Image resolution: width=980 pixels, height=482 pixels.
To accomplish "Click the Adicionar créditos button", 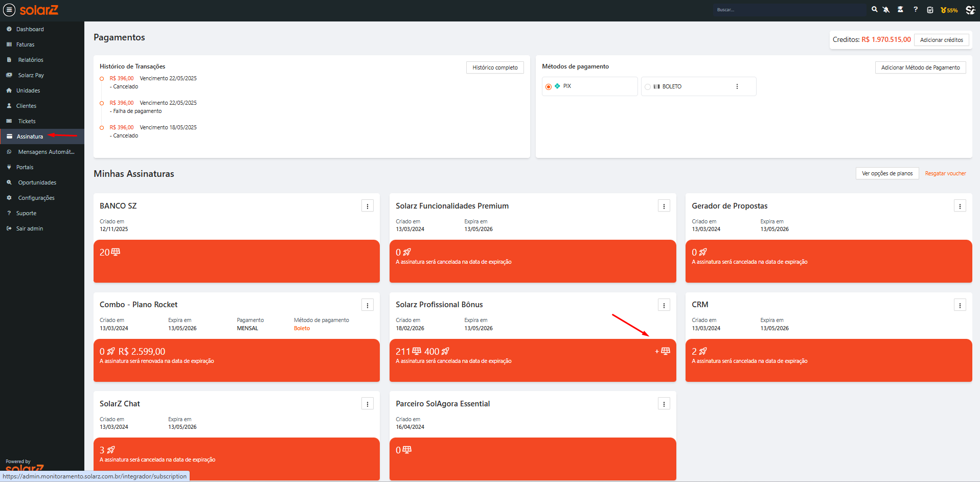I will coord(941,40).
